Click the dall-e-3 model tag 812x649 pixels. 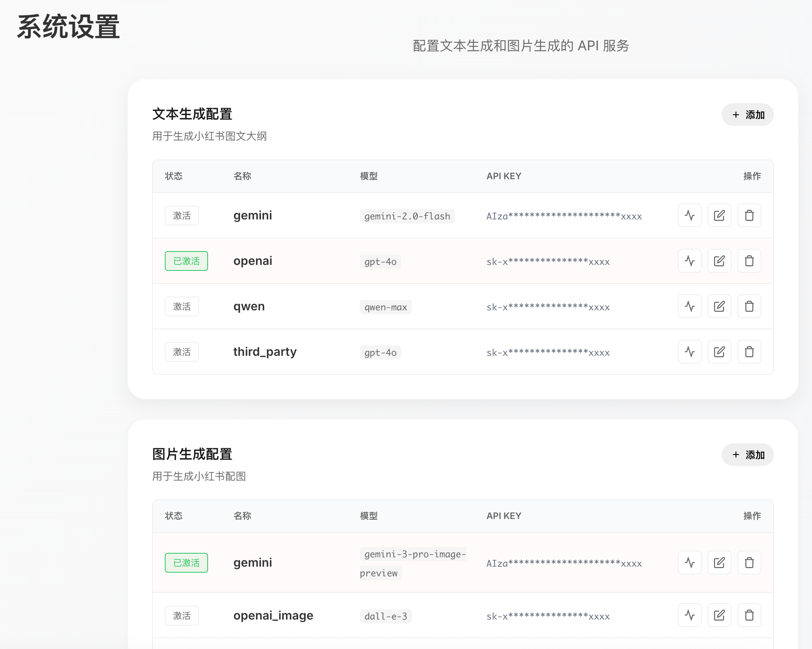pos(385,616)
